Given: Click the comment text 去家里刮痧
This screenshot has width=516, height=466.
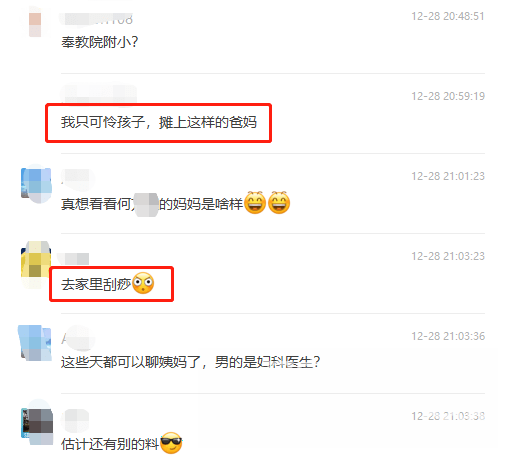Looking at the screenshot, I should [x=96, y=284].
